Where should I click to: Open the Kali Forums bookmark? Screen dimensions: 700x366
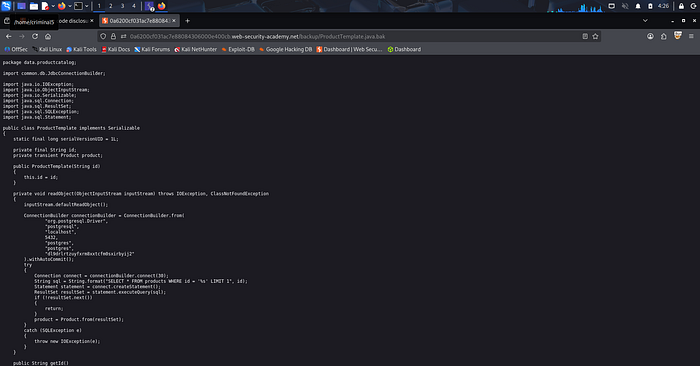pos(152,49)
